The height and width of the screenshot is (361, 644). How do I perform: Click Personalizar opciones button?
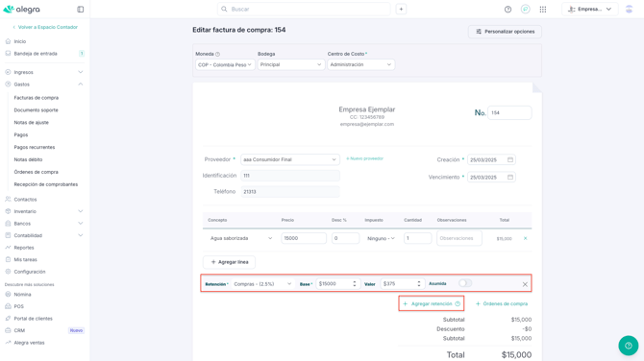(x=505, y=32)
